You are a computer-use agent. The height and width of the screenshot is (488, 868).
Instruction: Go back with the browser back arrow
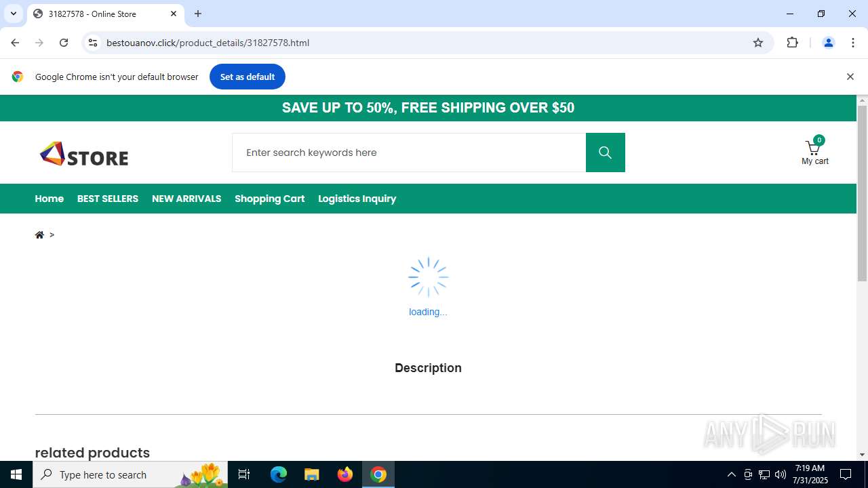15,43
